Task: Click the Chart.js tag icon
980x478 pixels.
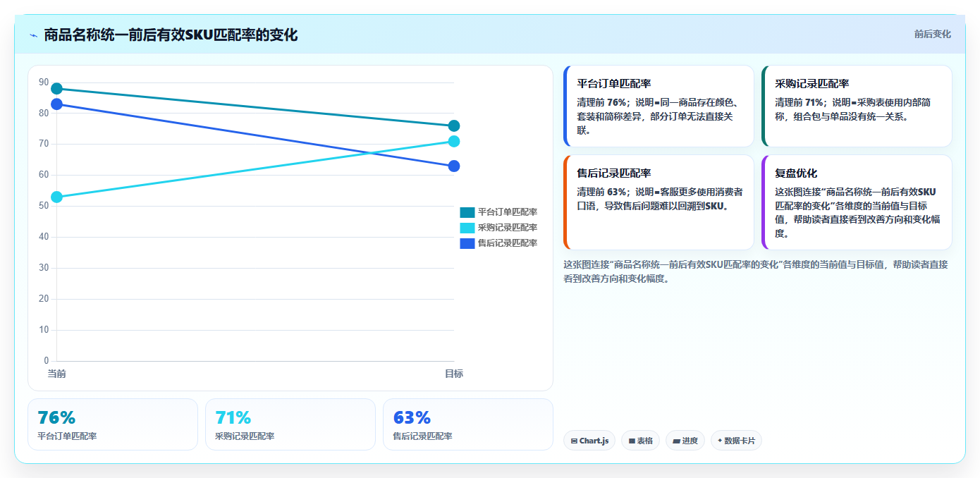Action: [x=574, y=441]
